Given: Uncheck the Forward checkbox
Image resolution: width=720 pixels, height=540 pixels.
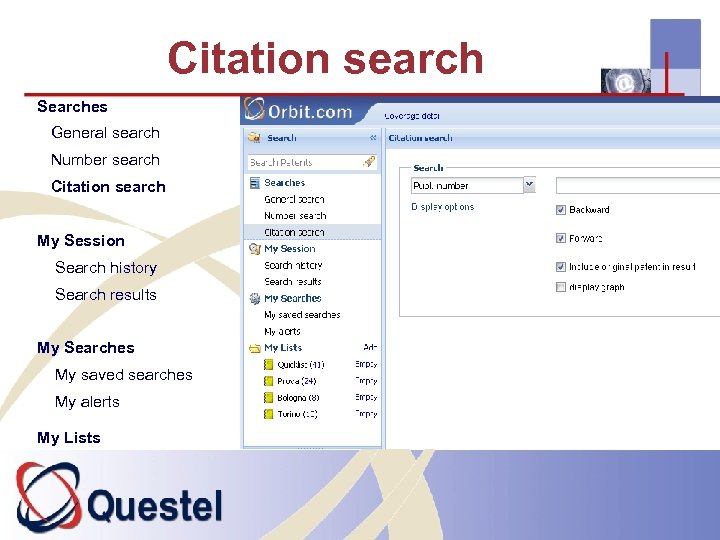Looking at the screenshot, I should coord(561,238).
